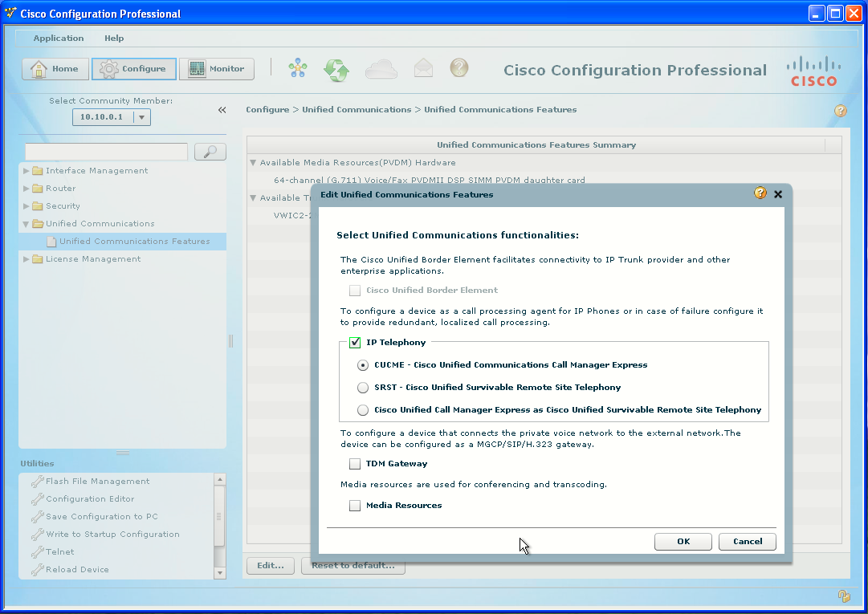
Task: Click the Edit... button
Action: coord(270,566)
